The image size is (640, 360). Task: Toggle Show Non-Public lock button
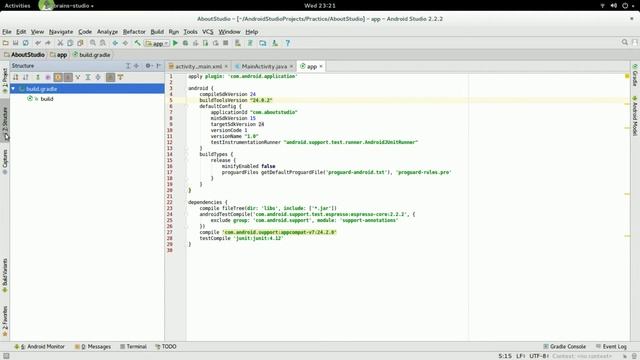tap(68, 77)
